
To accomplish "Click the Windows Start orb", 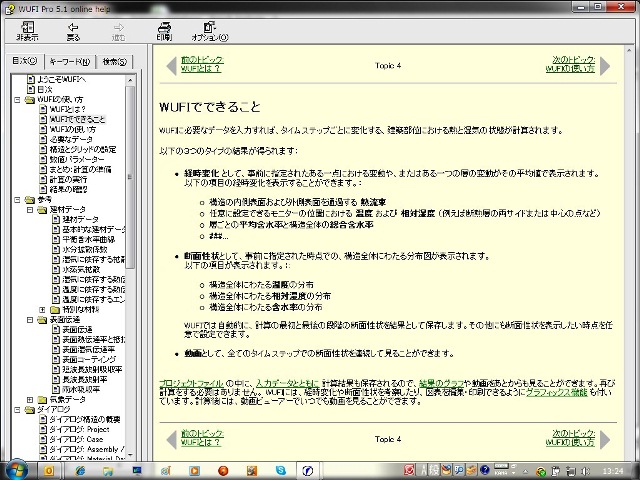I will tap(16, 470).
